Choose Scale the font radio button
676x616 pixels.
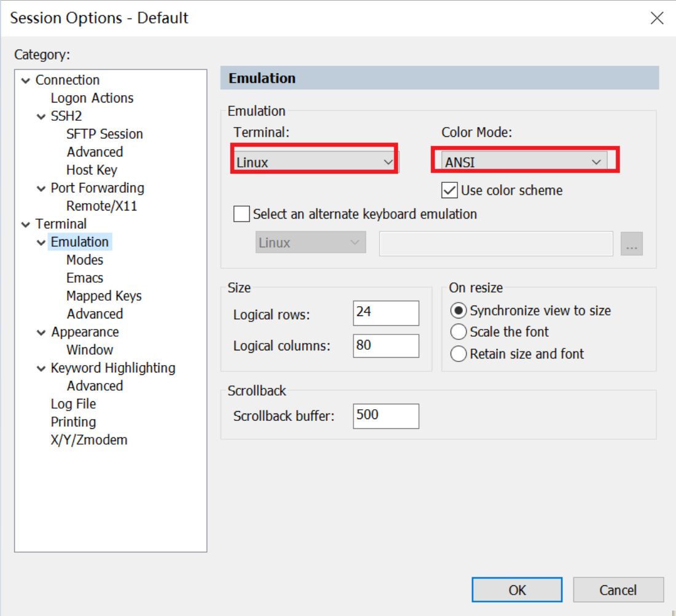click(x=459, y=332)
